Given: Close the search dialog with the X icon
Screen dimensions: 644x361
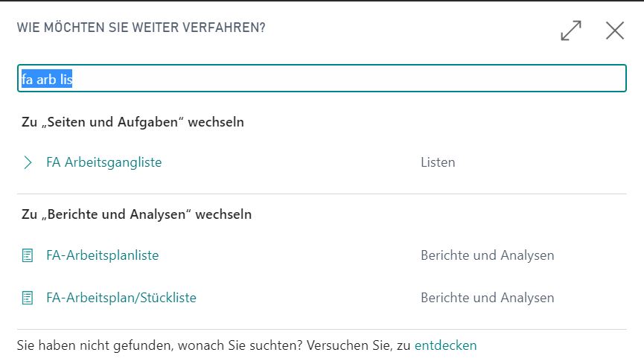Looking at the screenshot, I should [x=615, y=31].
